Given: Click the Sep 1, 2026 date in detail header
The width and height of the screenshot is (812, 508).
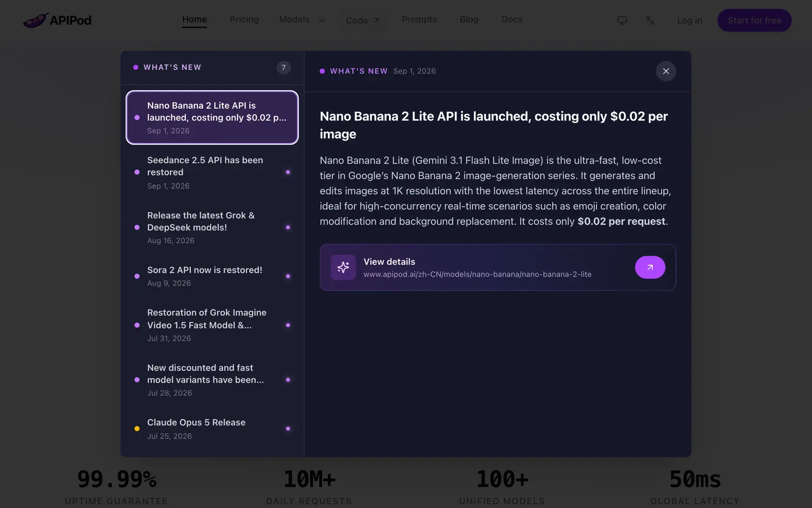Looking at the screenshot, I should pos(415,71).
